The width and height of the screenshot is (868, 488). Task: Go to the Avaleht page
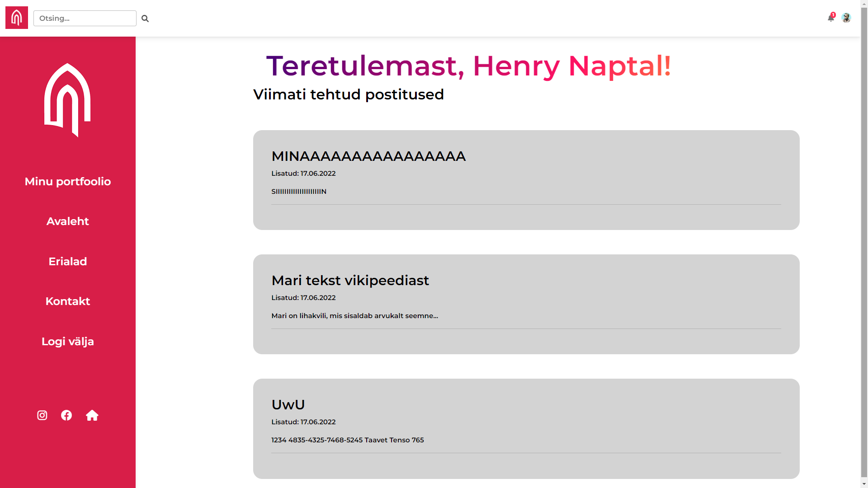pos(67,221)
